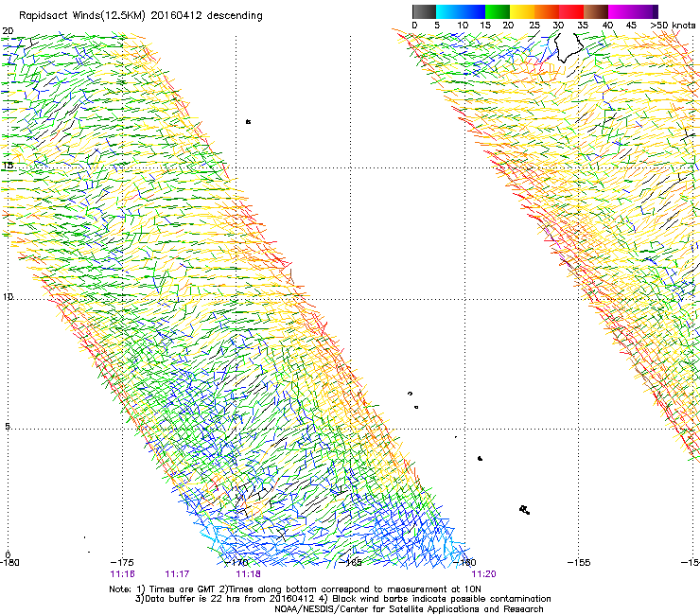This screenshot has height=615, width=700.
Task: Click the '35' label under the color bar
Action: coord(583,26)
